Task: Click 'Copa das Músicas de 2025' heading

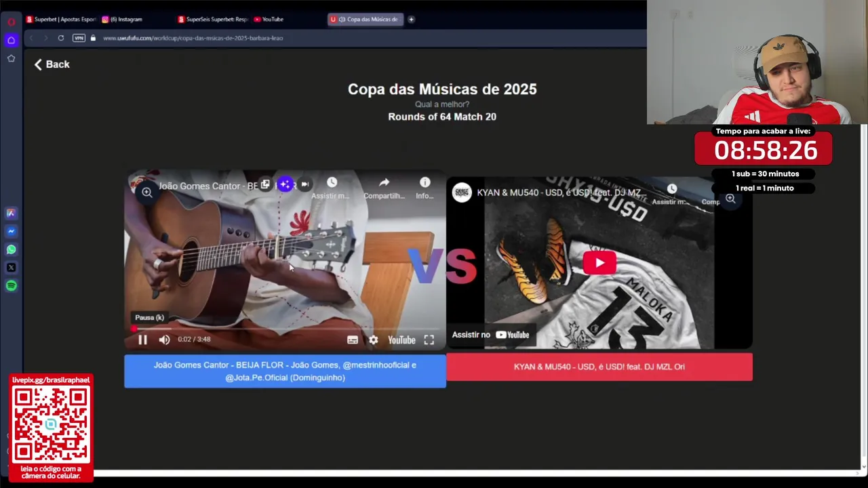Action: point(442,89)
